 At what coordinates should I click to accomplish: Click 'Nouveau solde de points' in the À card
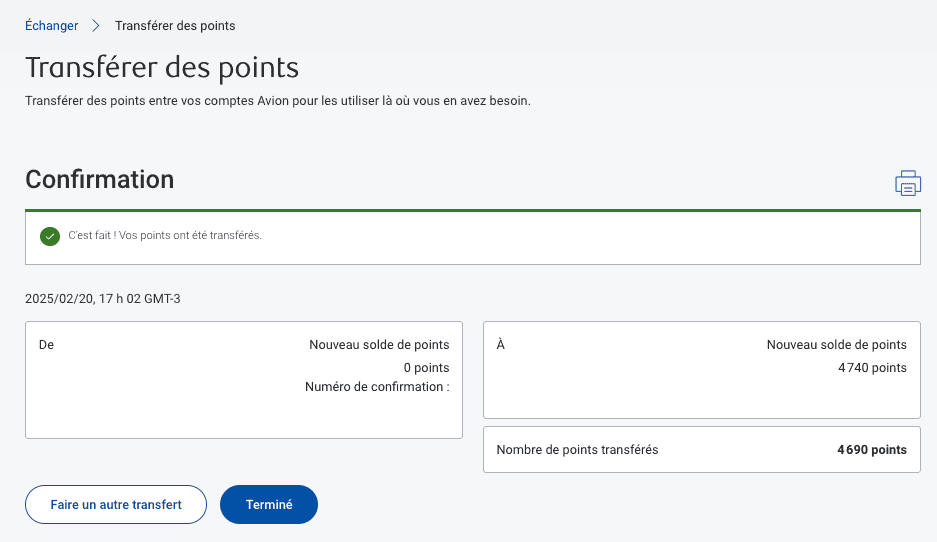pyautogui.click(x=836, y=345)
